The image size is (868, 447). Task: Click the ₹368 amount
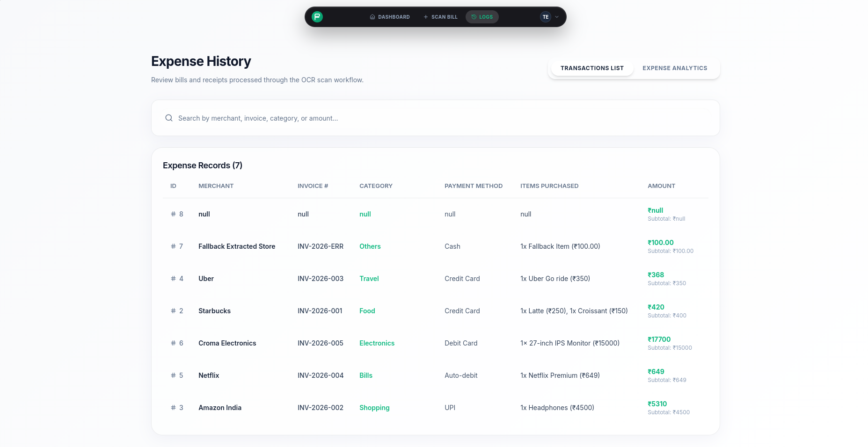(656, 275)
